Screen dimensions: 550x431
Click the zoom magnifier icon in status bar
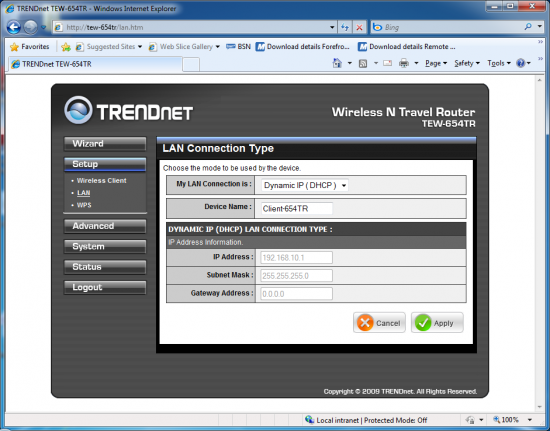click(x=496, y=419)
